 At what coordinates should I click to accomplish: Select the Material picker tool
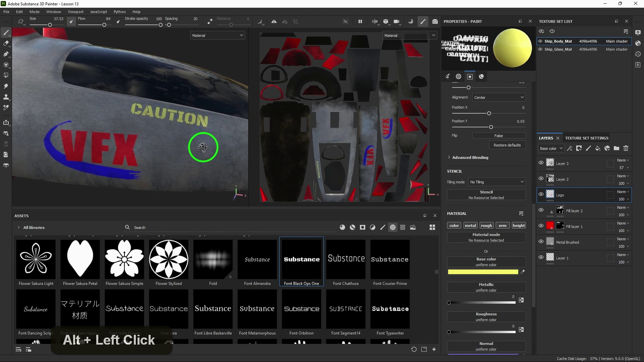(6, 108)
